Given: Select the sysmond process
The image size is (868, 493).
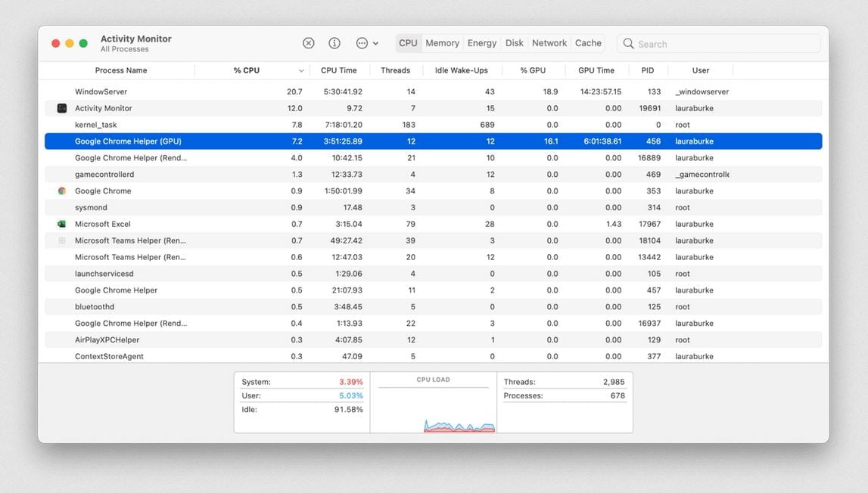Looking at the screenshot, I should pyautogui.click(x=434, y=207).
